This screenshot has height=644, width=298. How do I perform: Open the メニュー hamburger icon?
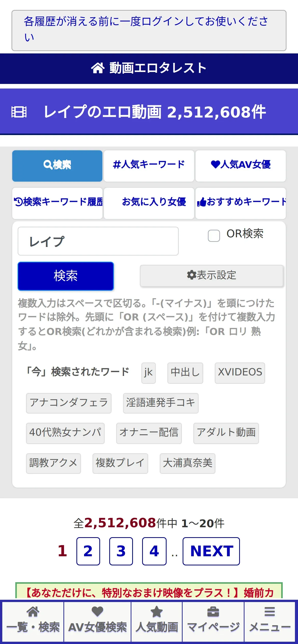(x=270, y=612)
